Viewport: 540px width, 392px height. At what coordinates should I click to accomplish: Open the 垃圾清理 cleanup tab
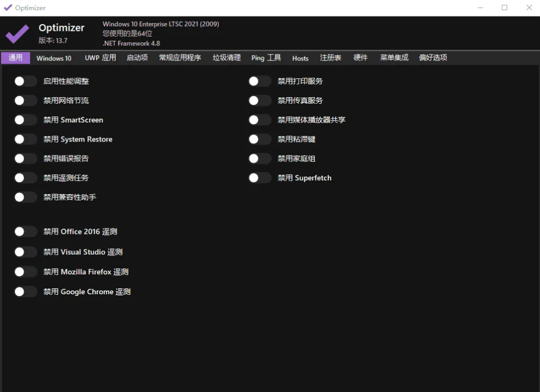click(226, 58)
